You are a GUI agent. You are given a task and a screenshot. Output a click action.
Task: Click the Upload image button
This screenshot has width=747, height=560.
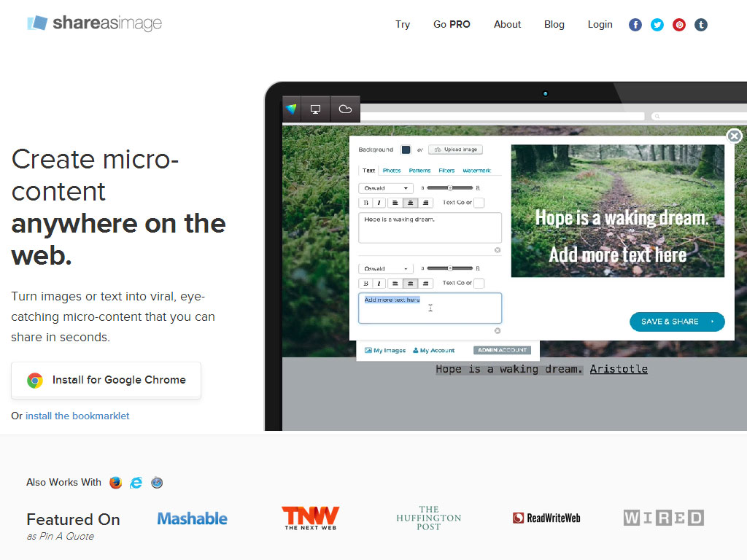(455, 149)
